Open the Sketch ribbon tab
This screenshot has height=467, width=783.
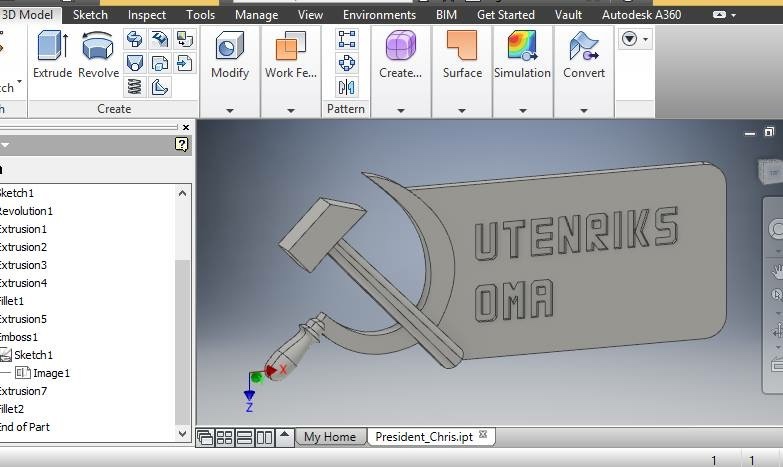click(x=90, y=15)
